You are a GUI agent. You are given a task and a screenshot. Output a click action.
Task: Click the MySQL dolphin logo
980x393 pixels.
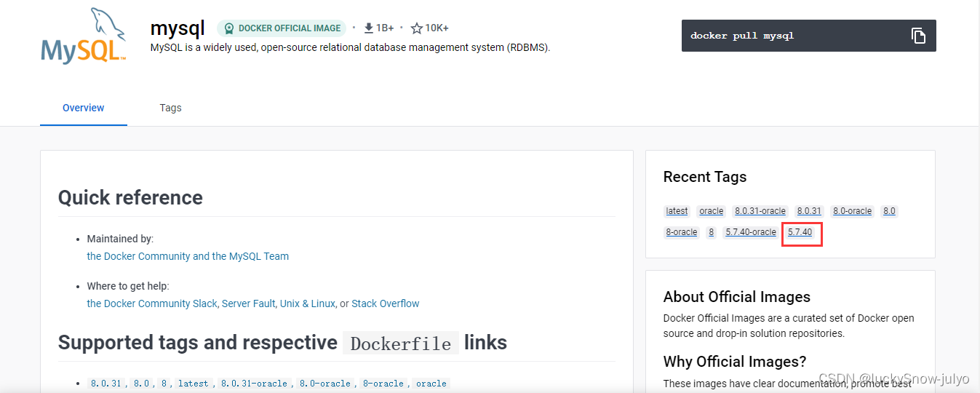(x=84, y=36)
